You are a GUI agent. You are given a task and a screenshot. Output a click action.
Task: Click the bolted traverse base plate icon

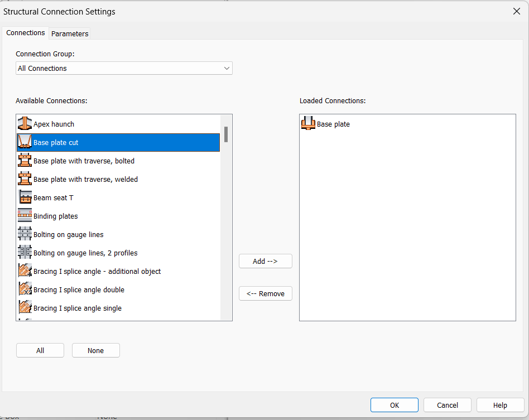pos(25,161)
